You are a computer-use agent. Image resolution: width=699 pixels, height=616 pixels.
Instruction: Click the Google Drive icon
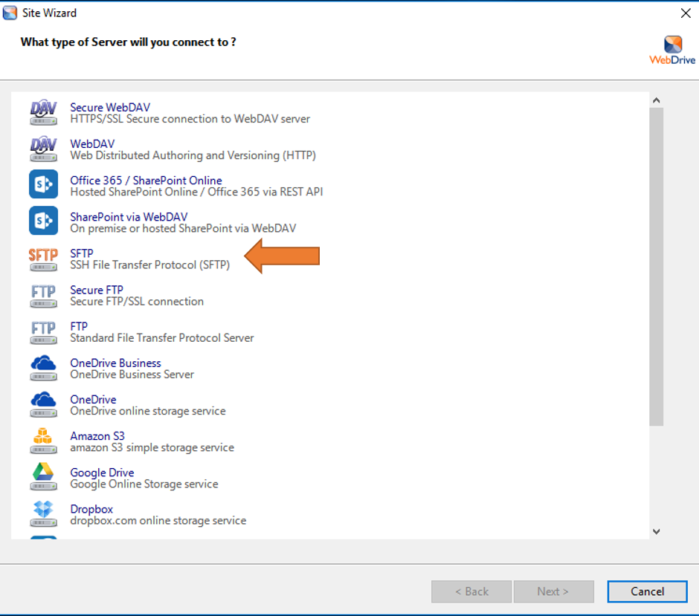(43, 477)
